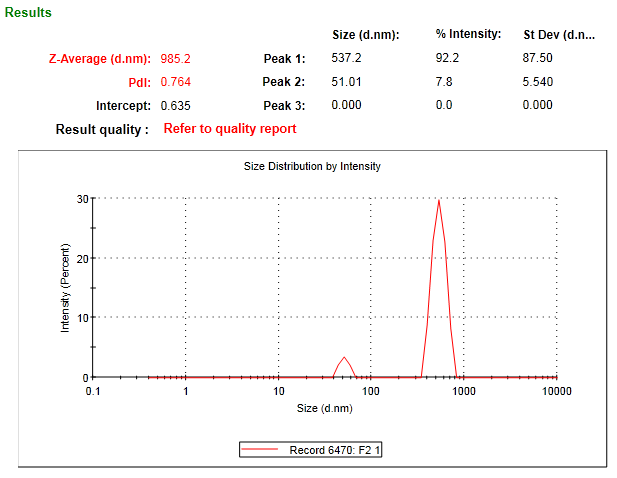Click the Result quality label
Image resolution: width=617 pixels, height=478 pixels.
(x=102, y=129)
